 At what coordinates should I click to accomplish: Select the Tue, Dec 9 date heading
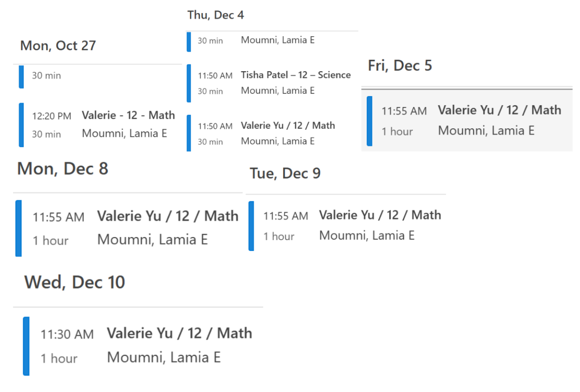(285, 174)
